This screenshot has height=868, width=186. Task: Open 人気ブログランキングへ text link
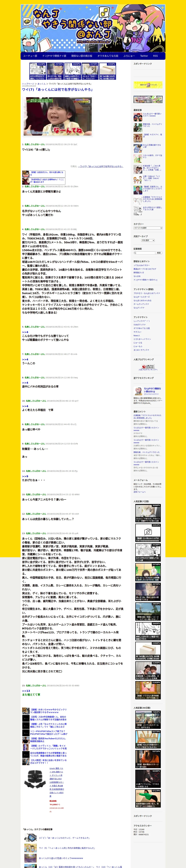coord(148,370)
